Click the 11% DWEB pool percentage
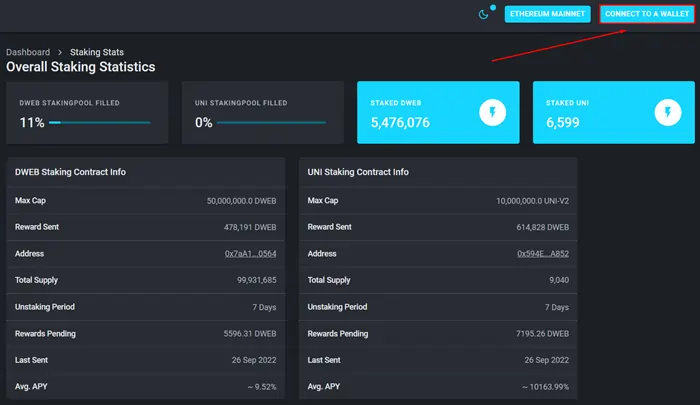This screenshot has height=405, width=700. click(32, 122)
